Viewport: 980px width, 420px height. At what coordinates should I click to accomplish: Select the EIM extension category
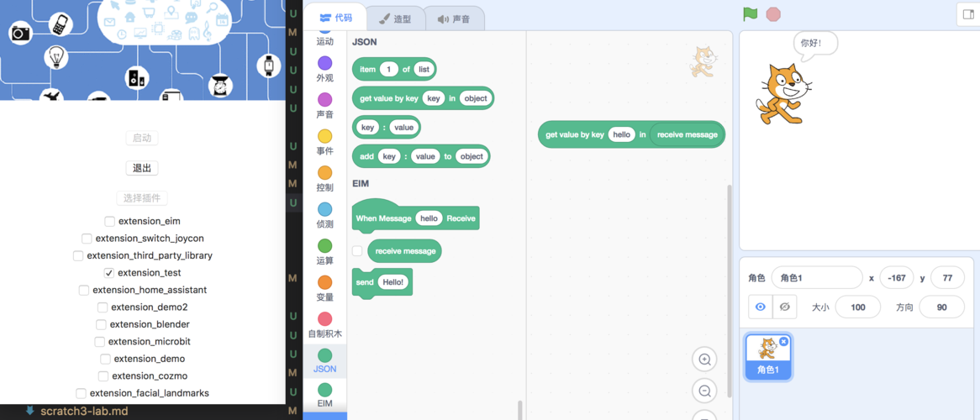coord(325,396)
